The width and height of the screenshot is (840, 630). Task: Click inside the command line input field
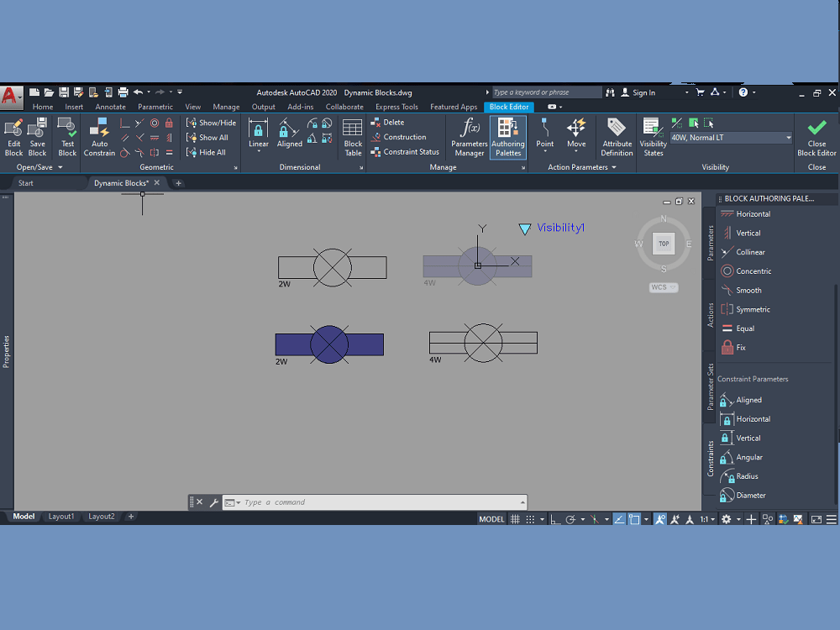(x=336, y=501)
